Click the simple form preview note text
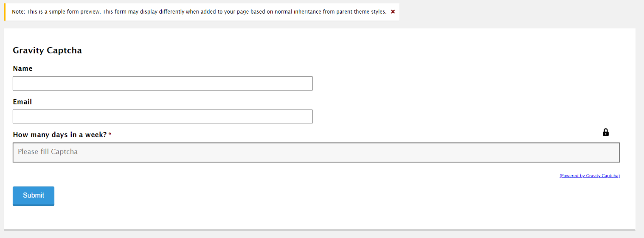 [x=199, y=12]
